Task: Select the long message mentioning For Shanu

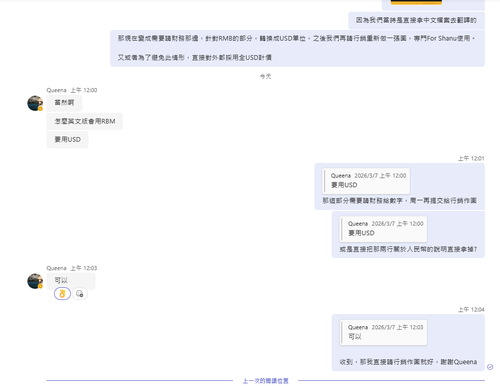Action: 297,48
